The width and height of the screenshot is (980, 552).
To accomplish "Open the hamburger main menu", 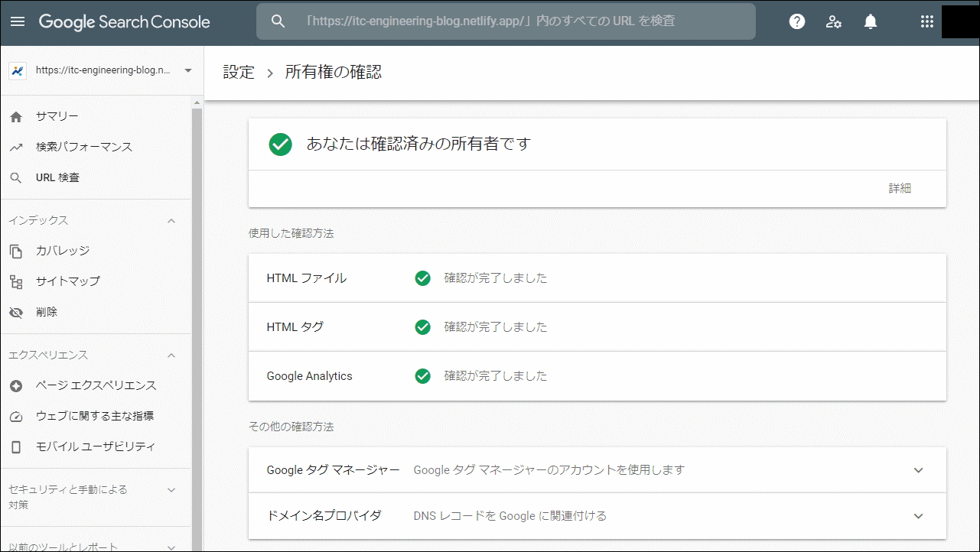I will 17,21.
